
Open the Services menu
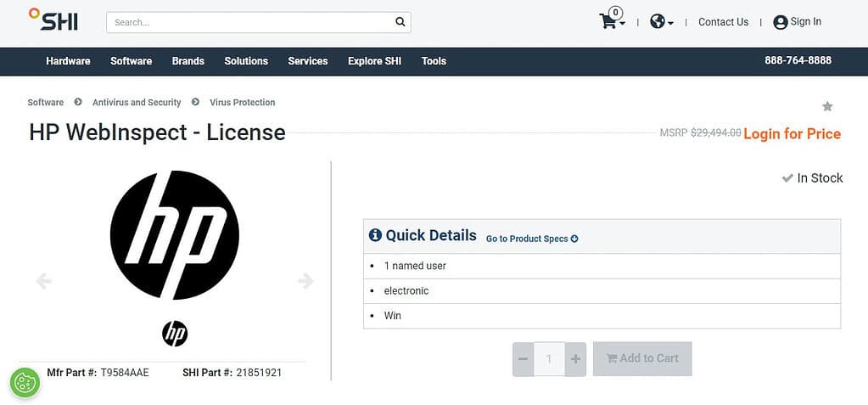coord(308,61)
